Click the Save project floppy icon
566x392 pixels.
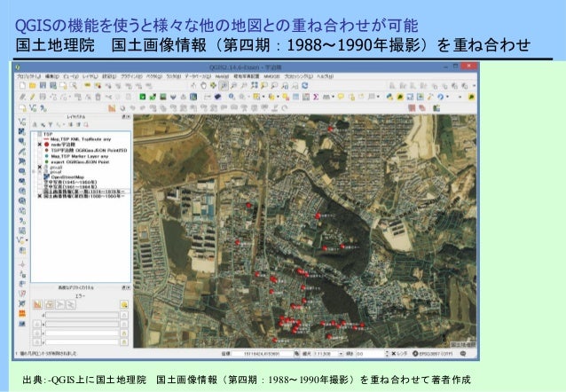43,85
